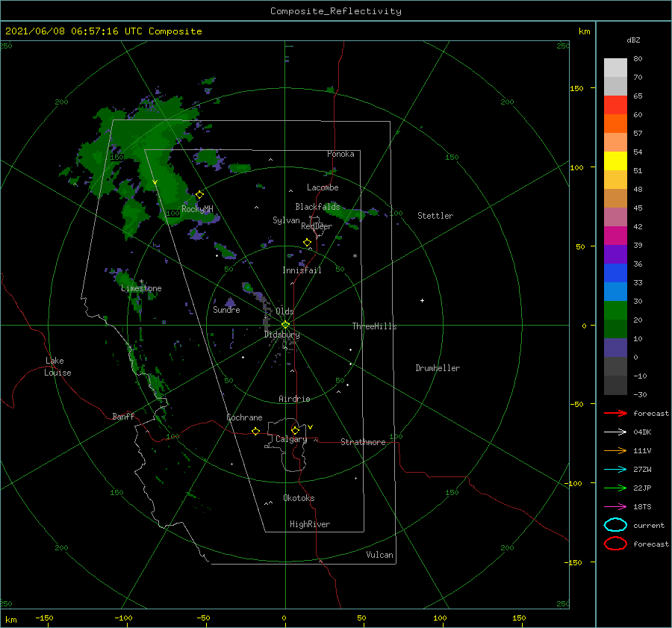Select the magenta 39–42 dBZ color swatch

(615, 236)
